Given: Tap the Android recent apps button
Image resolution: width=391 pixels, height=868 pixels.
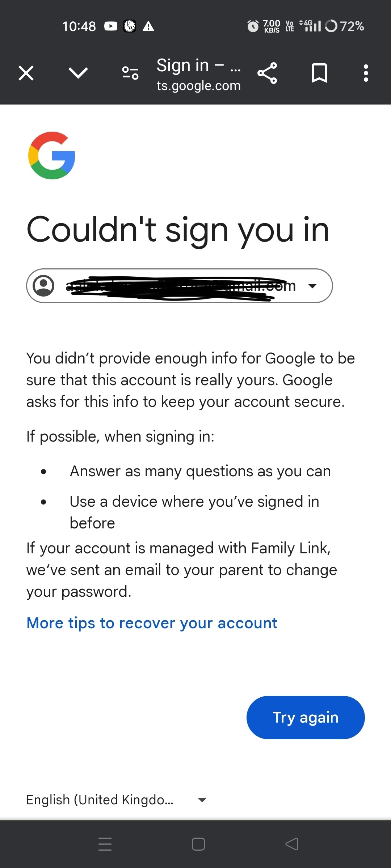Looking at the screenshot, I should [105, 844].
